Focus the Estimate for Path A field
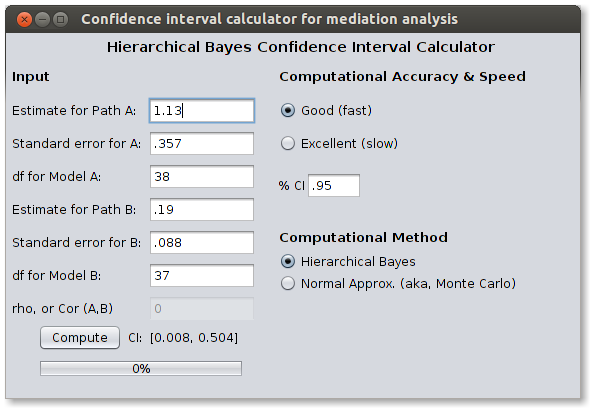Viewport: 590px width, 408px height. click(x=202, y=111)
